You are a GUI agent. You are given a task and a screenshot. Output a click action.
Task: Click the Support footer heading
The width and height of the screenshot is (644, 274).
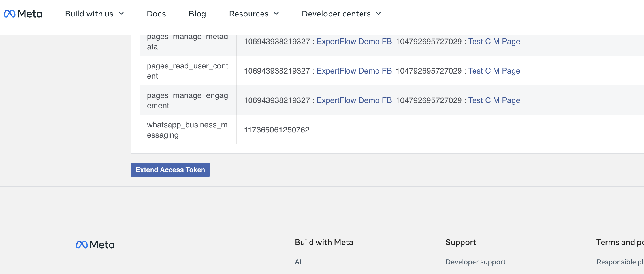point(460,242)
